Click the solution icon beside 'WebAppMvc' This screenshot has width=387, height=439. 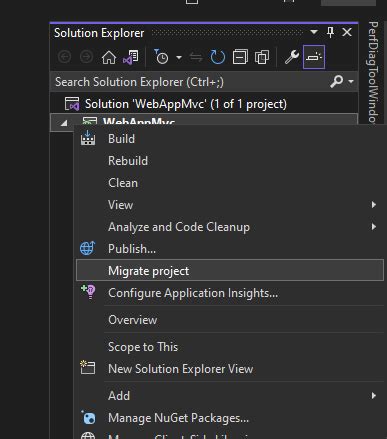72,104
